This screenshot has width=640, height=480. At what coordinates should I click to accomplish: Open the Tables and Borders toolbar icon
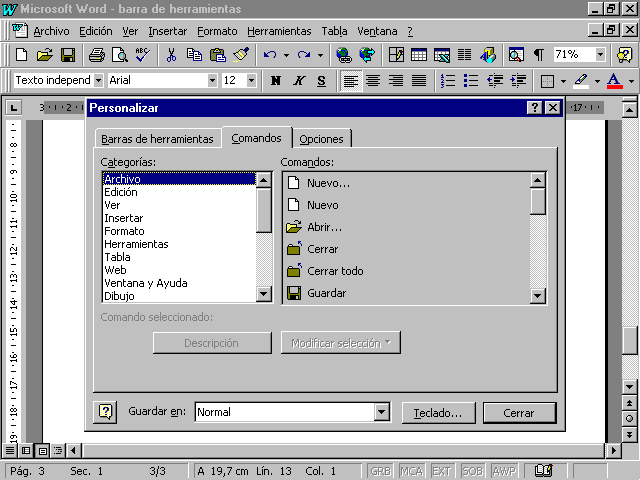[x=396, y=55]
